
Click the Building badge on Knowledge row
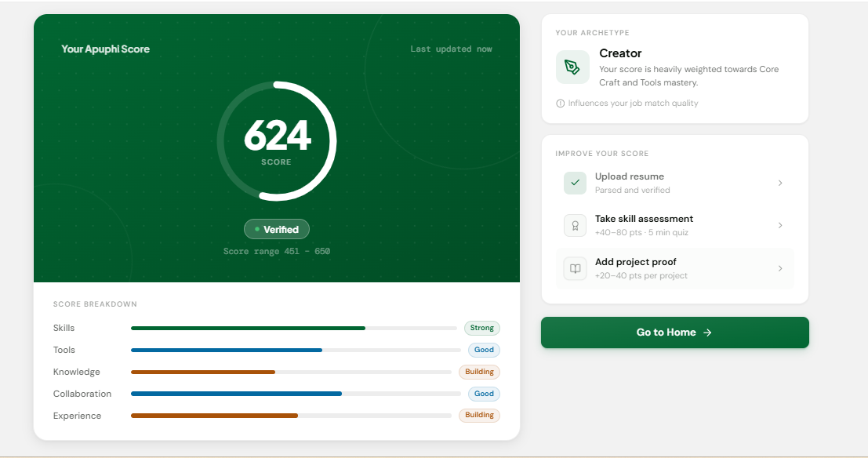pyautogui.click(x=479, y=372)
